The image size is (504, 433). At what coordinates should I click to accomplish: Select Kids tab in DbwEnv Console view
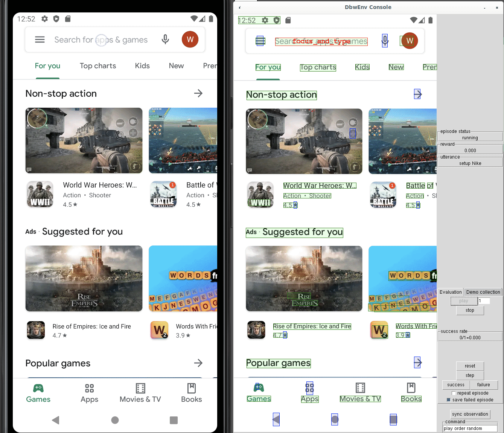pyautogui.click(x=362, y=67)
